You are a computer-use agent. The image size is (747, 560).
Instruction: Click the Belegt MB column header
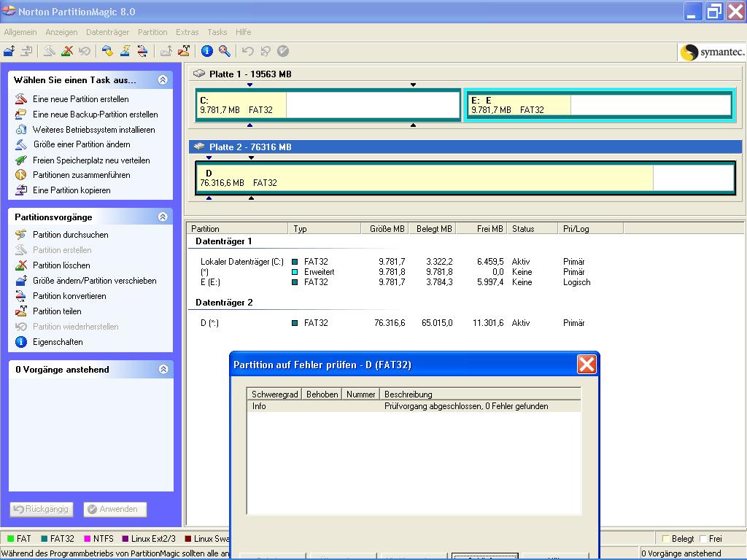point(433,228)
